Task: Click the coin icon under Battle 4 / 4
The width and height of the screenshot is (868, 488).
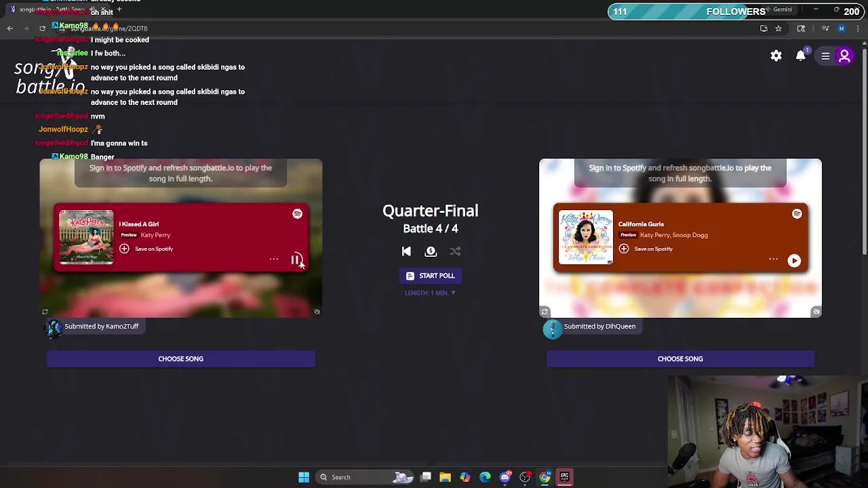Action: pyautogui.click(x=431, y=251)
